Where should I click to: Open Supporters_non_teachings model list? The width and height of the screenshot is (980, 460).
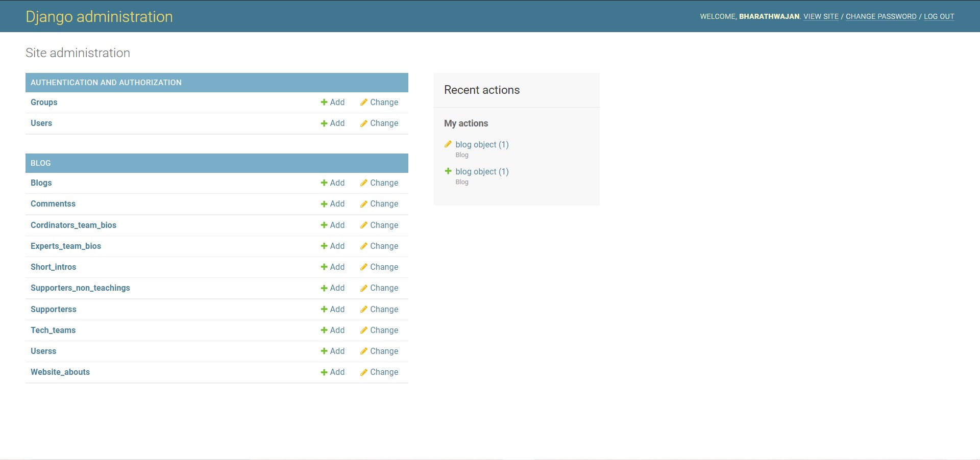tap(80, 288)
